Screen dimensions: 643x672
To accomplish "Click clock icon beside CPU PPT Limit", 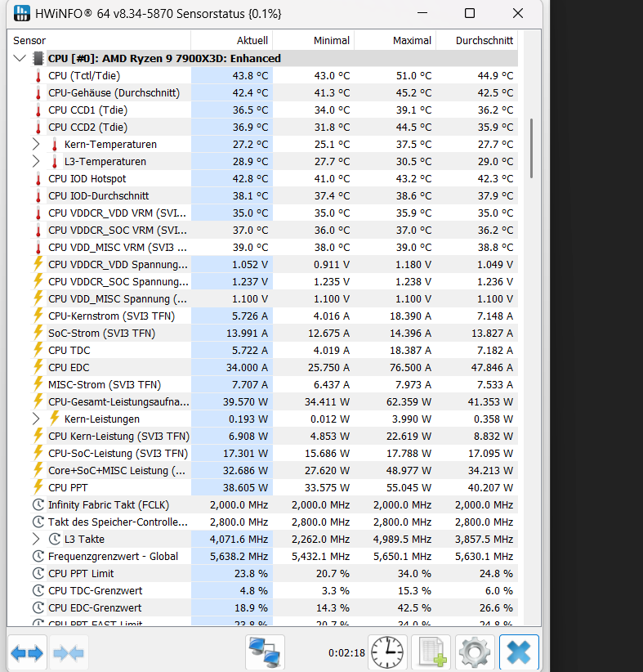I will tap(38, 573).
